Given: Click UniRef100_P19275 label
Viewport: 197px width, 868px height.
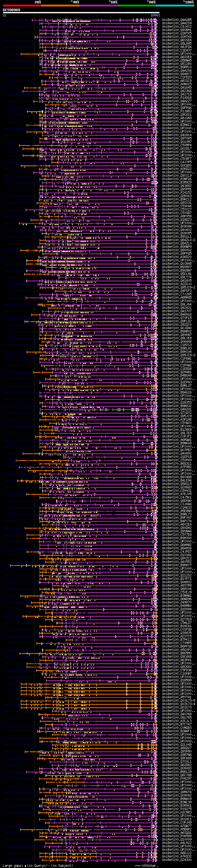Looking at the screenshot, I should (x=177, y=809).
